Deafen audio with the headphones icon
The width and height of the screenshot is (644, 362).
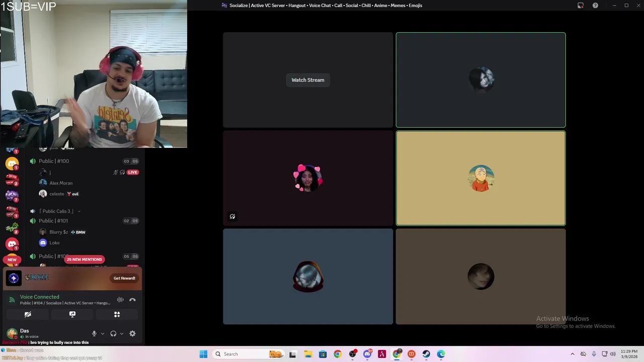coord(113,333)
